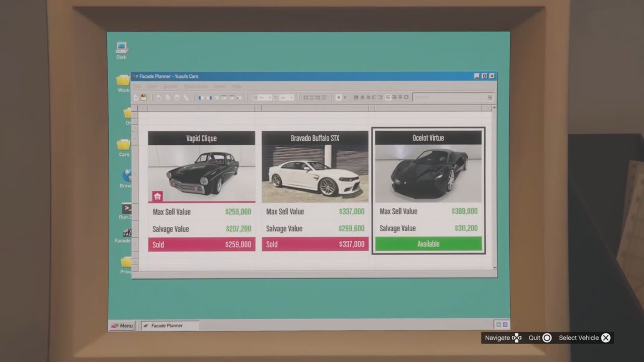Image resolution: width=644 pixels, height=362 pixels.
Task: Click the Bravado Buffalo STX title header
Action: [315, 138]
